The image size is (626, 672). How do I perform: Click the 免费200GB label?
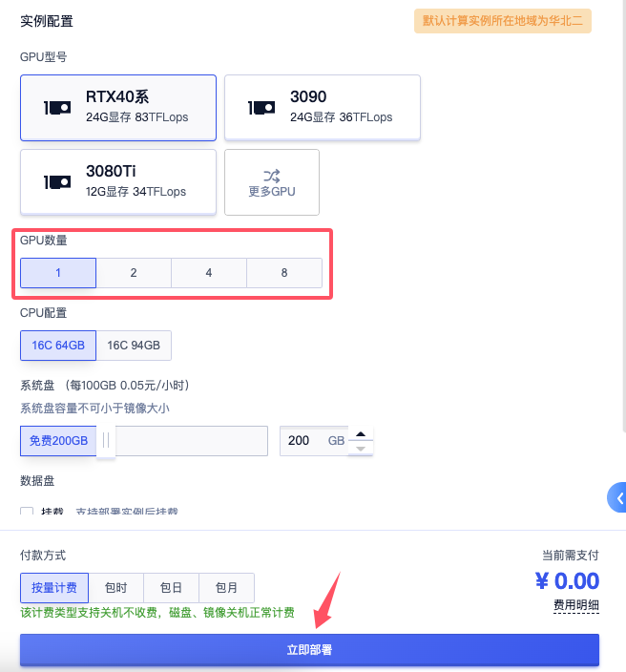[58, 441]
